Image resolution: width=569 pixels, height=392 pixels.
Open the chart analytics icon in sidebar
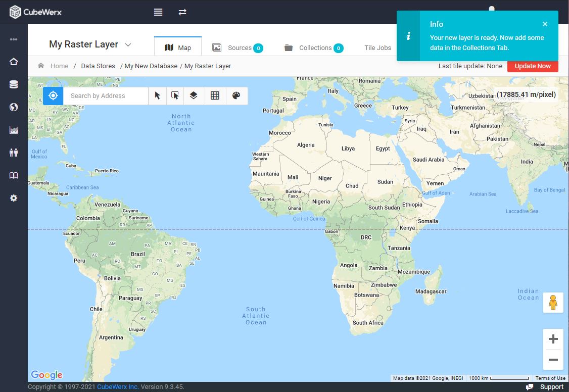[x=14, y=130]
